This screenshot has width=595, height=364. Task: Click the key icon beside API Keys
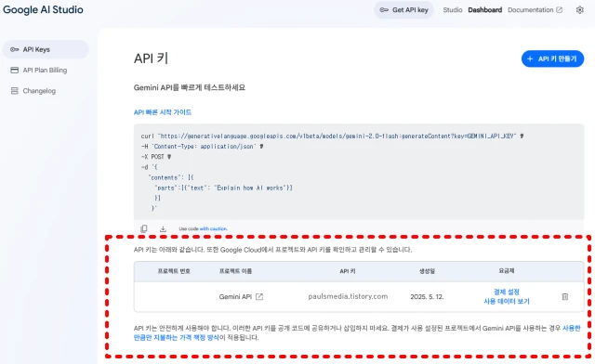tap(15, 49)
